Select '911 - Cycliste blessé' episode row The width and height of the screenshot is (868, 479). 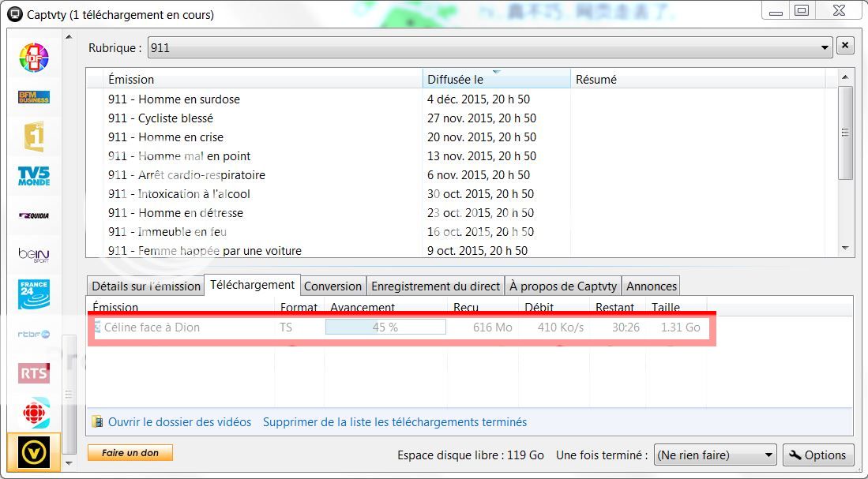coord(160,118)
